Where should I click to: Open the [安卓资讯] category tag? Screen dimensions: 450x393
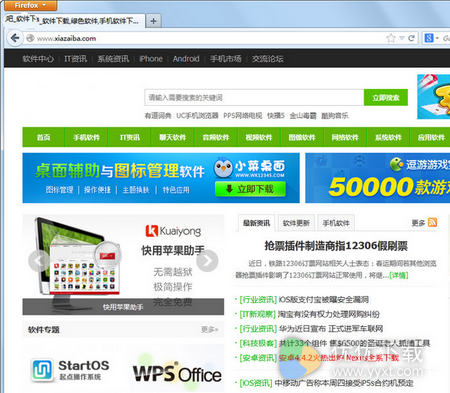click(x=258, y=358)
